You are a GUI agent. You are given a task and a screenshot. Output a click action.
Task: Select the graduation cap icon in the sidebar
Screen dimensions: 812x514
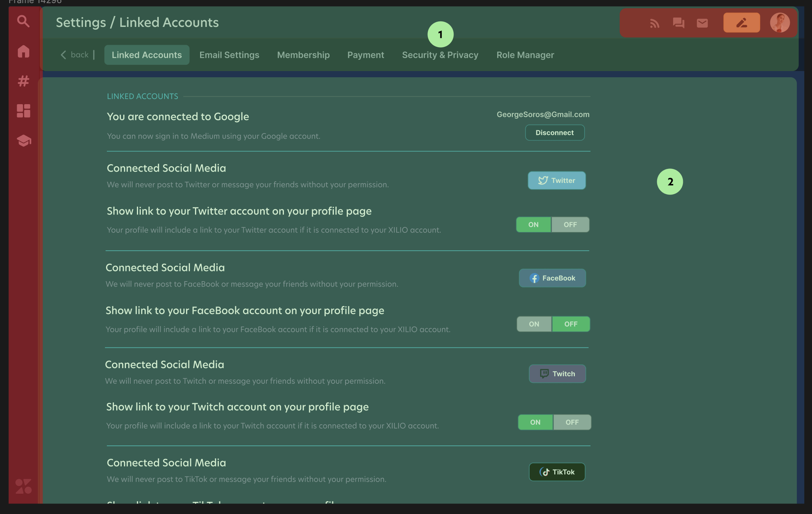[23, 141]
